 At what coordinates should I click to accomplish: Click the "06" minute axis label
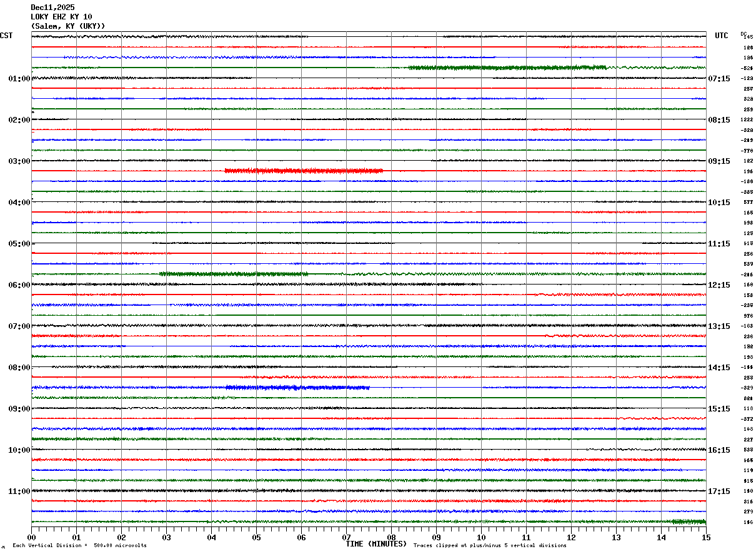(301, 537)
